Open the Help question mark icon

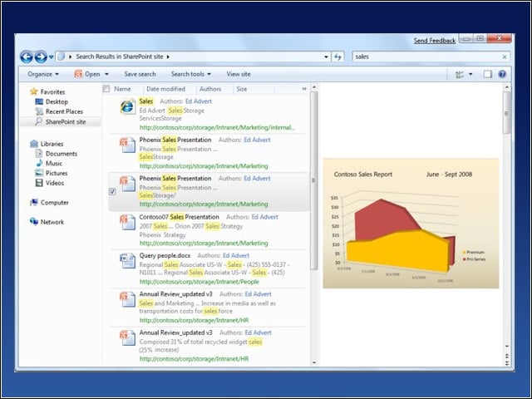502,74
